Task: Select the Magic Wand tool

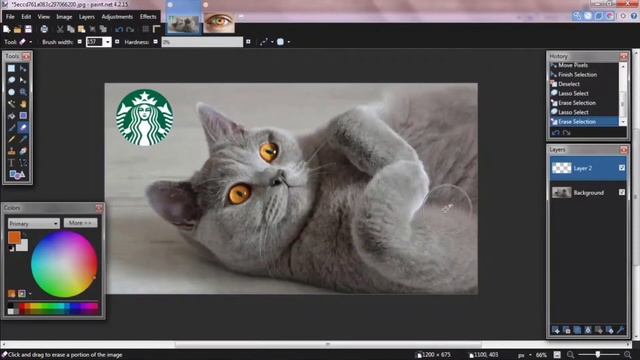Action: (11, 104)
